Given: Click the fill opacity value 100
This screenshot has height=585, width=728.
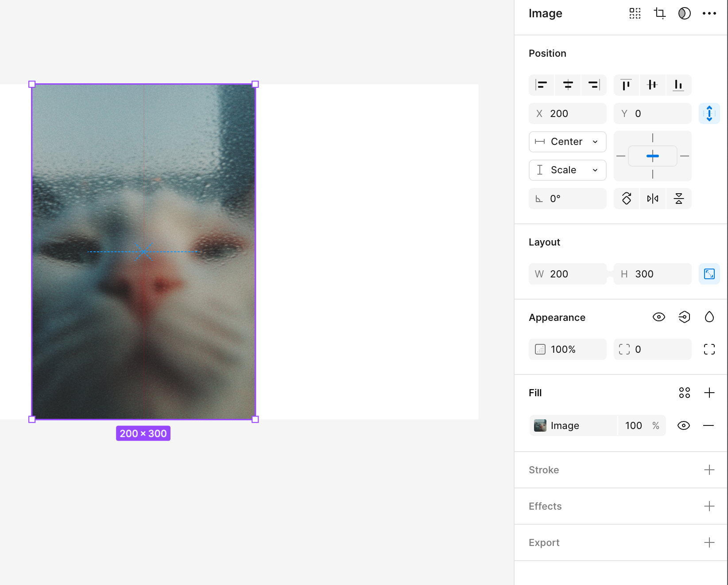Looking at the screenshot, I should [x=634, y=425].
